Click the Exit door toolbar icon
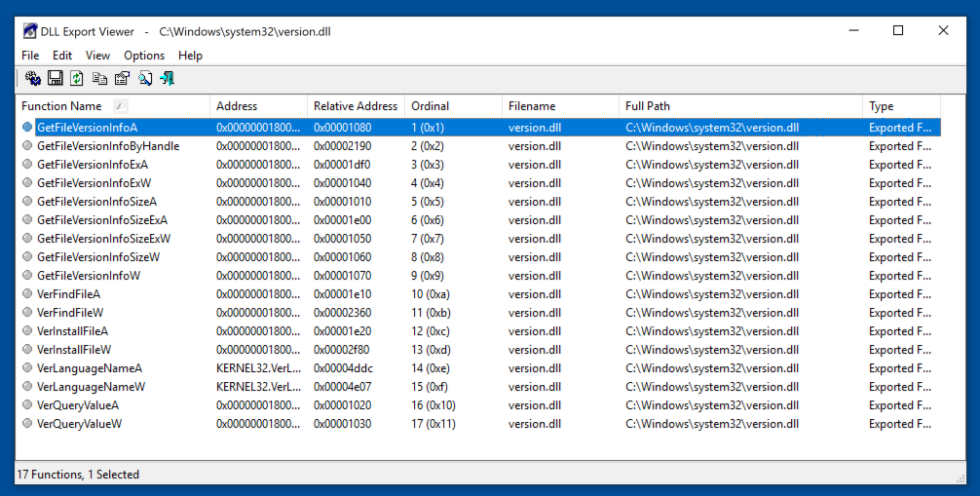The width and height of the screenshot is (980, 496). (x=167, y=79)
